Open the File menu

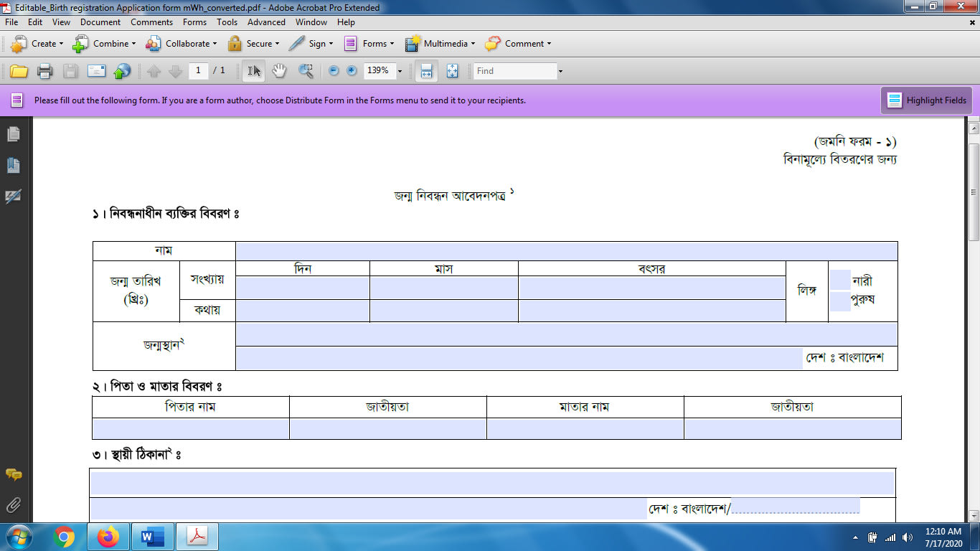click(x=11, y=22)
